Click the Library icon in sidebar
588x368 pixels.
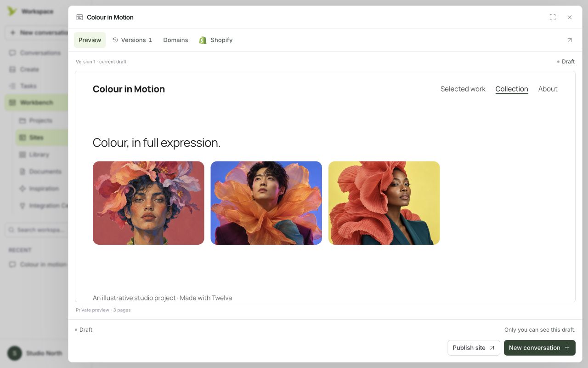22,155
